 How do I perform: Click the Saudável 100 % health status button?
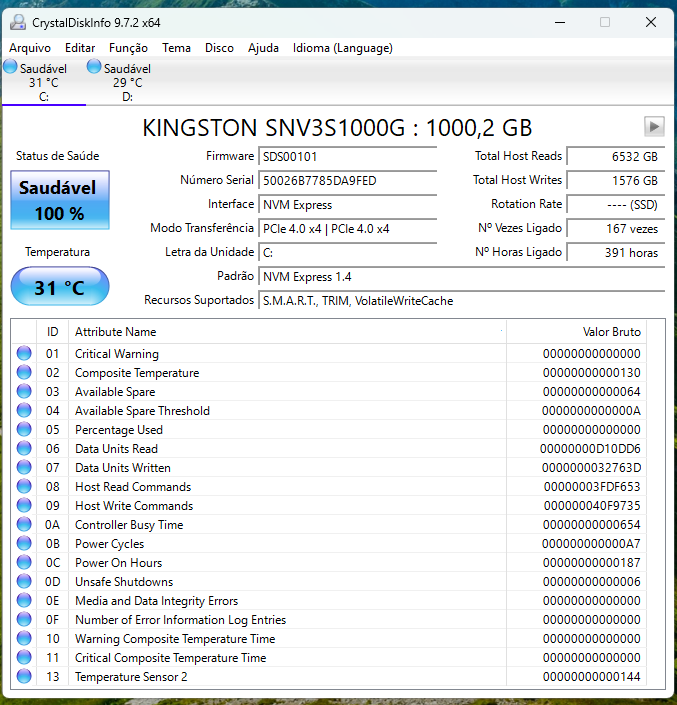pos(60,201)
